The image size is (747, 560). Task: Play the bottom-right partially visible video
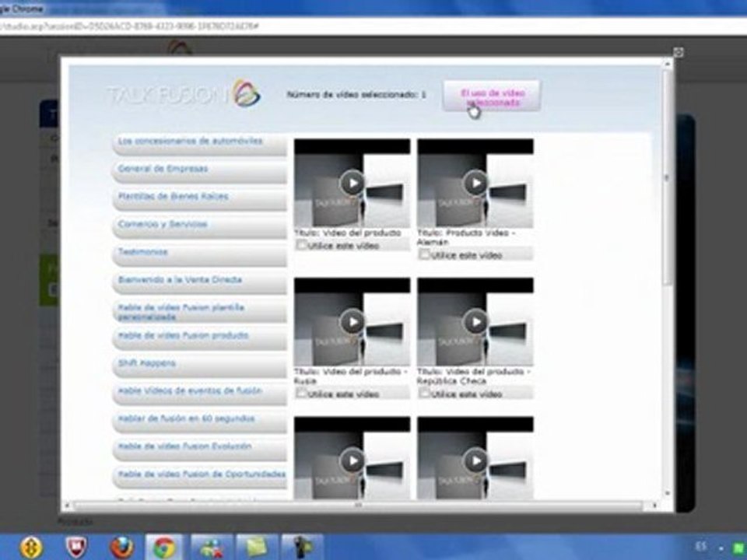(475, 460)
